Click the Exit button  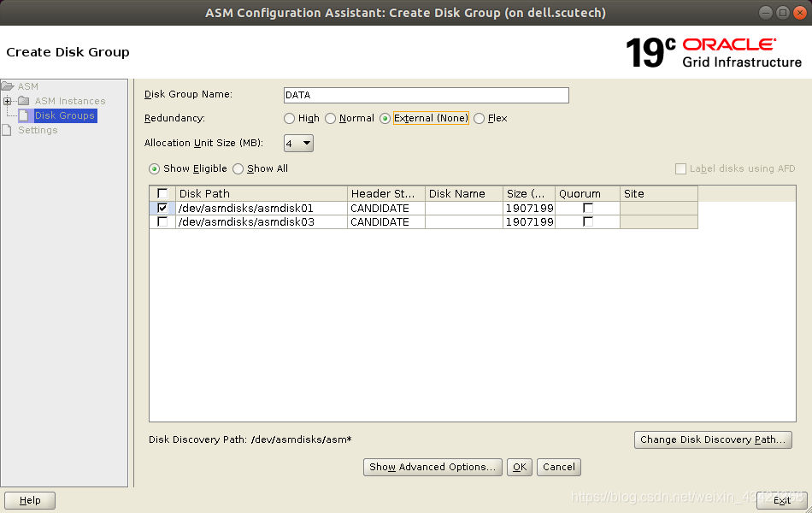781,500
